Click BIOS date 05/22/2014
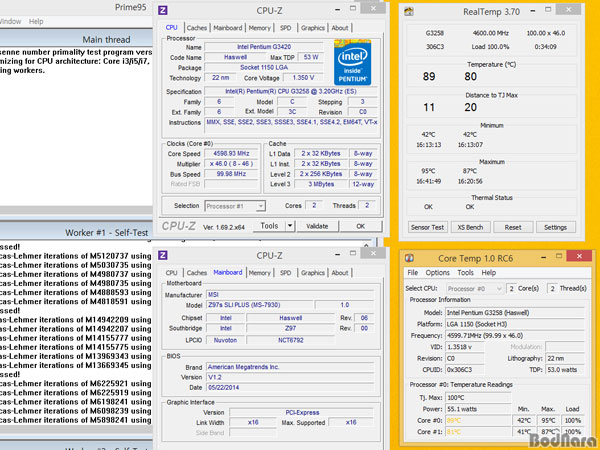Viewport: 600px width, 450px height. 290,387
